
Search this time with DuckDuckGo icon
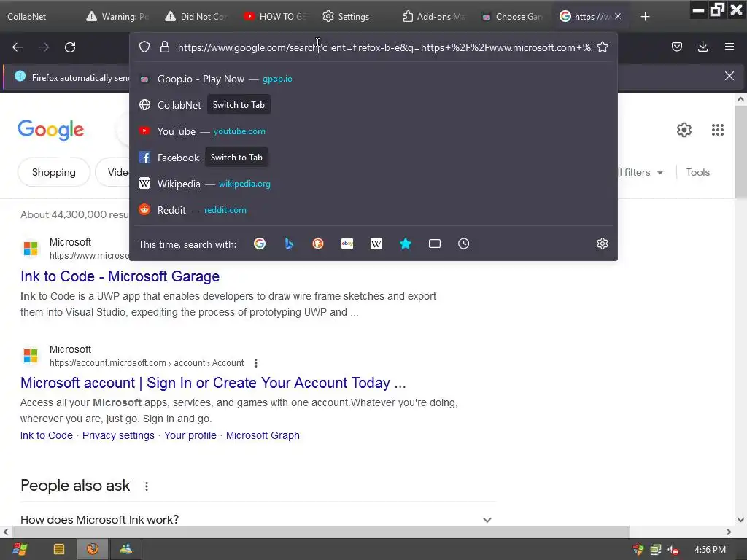pos(318,244)
